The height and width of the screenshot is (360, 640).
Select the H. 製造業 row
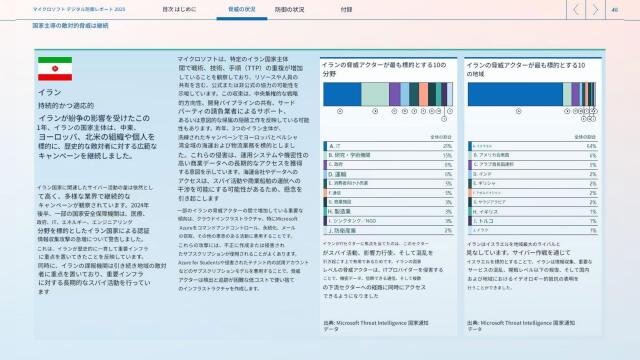point(388,211)
